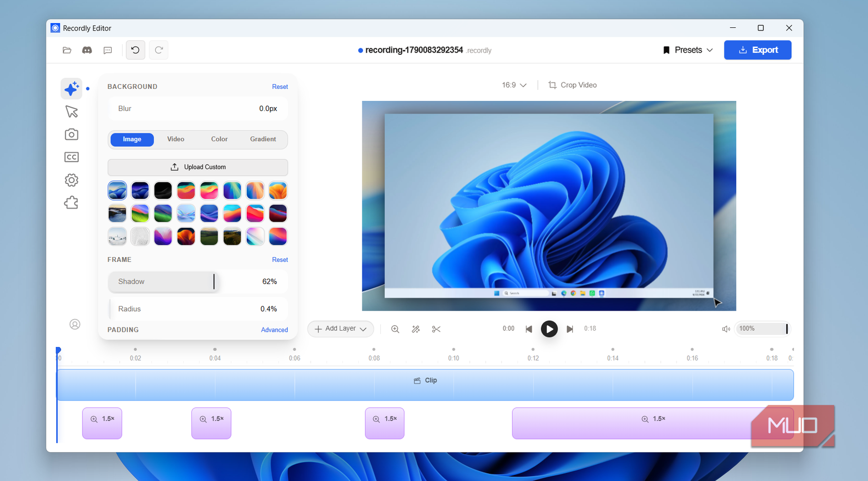Viewport: 868px width, 481px height.
Task: Choose the selected blue waves background thumbnail
Action: point(117,190)
